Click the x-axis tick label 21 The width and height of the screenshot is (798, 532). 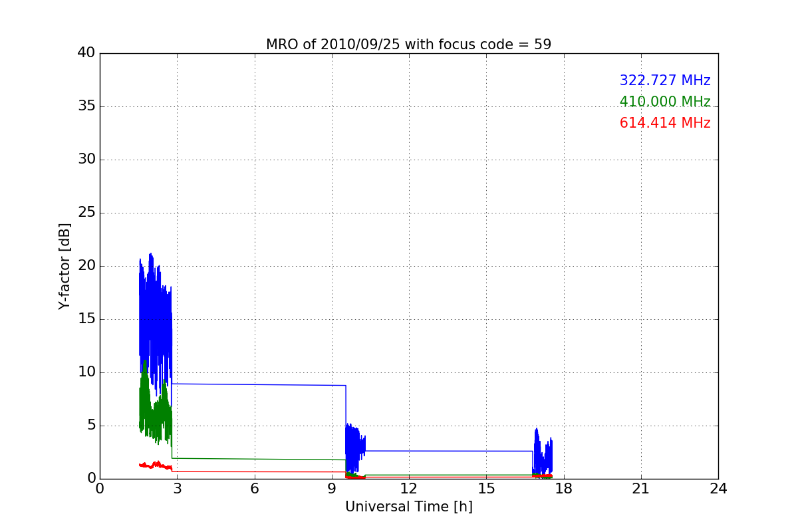(641, 489)
